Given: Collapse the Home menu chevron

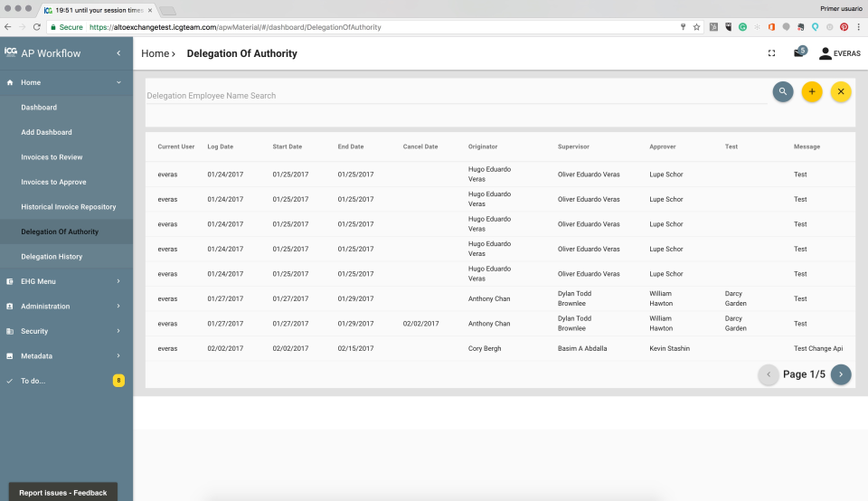Looking at the screenshot, I should [118, 82].
